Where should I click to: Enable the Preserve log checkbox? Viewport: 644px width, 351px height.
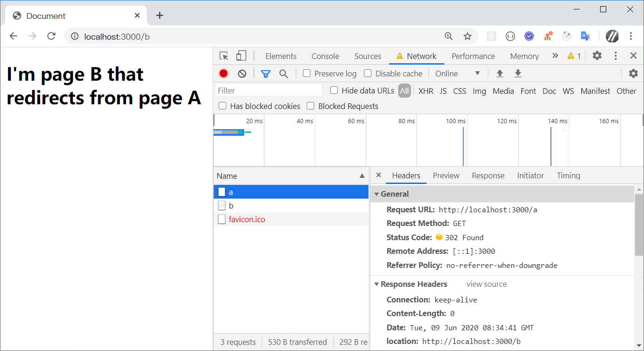[x=307, y=74]
